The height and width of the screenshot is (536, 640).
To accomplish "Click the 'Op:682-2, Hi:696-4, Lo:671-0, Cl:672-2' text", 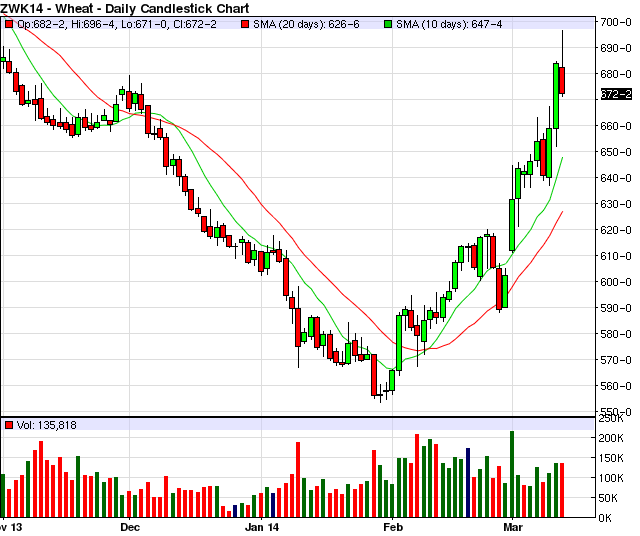I will coord(117,24).
